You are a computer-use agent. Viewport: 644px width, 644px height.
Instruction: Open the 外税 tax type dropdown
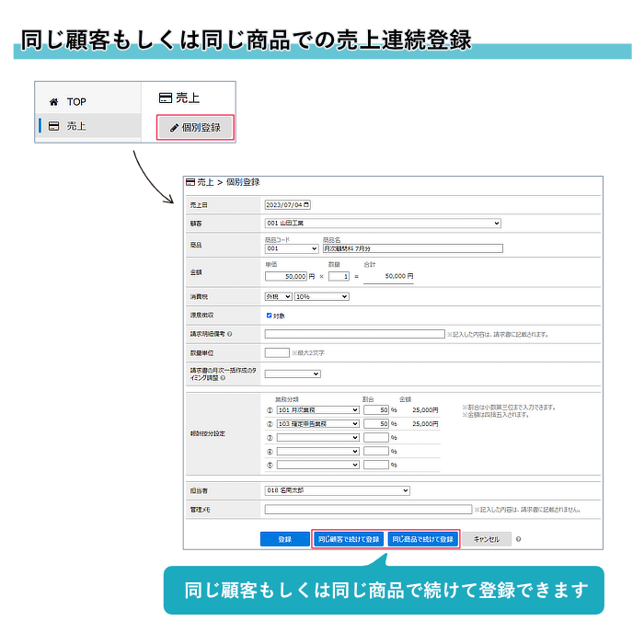pos(278,296)
